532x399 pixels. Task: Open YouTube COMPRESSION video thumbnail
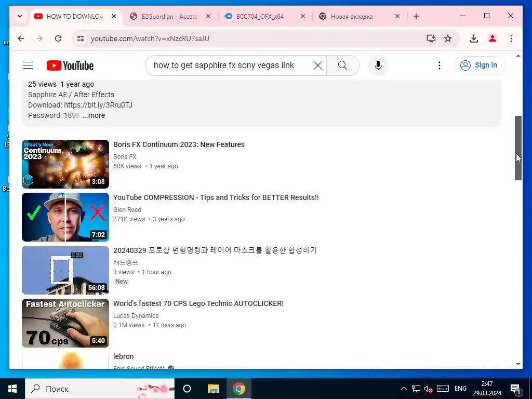pyautogui.click(x=65, y=217)
